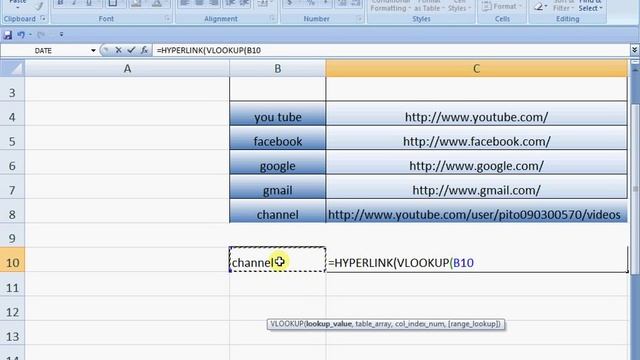The width and height of the screenshot is (640, 360).
Task: Cancel the formula entry with X icon
Action: pos(118,50)
